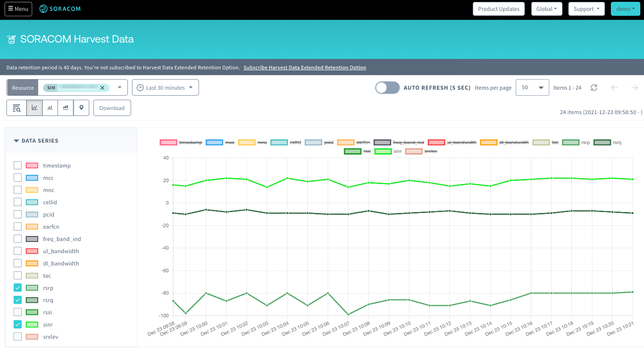Toggle mnc in chart legend
The image size is (644, 351).
[253, 143]
